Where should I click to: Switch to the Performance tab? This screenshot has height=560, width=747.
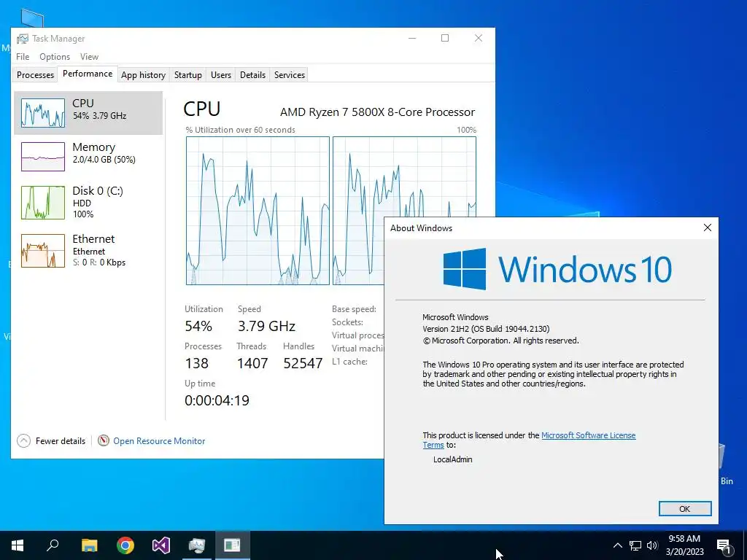pyautogui.click(x=88, y=74)
